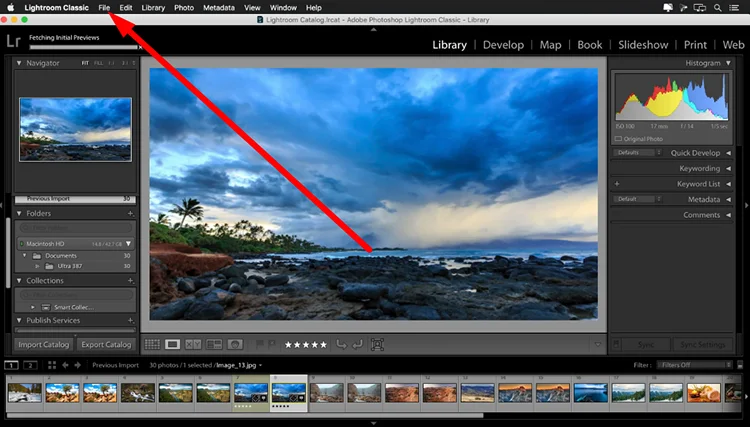Image resolution: width=750 pixels, height=427 pixels.
Task: Go back with filmstrip left arrow
Action: tap(65, 365)
